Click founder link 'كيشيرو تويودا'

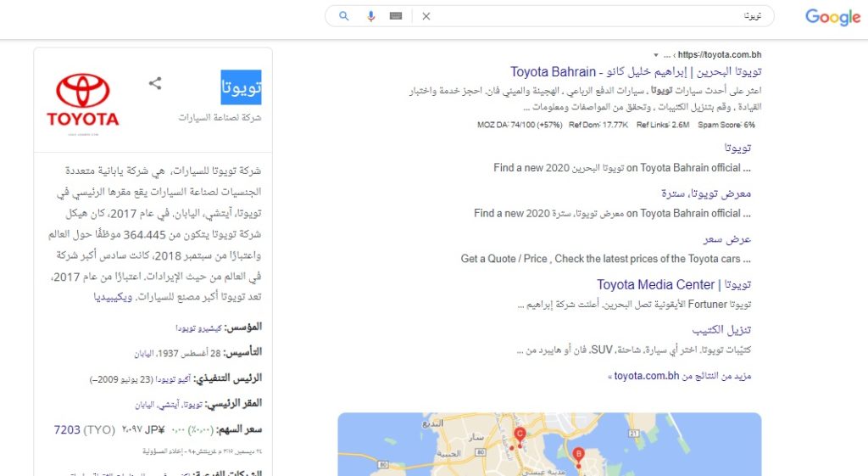[198, 328]
